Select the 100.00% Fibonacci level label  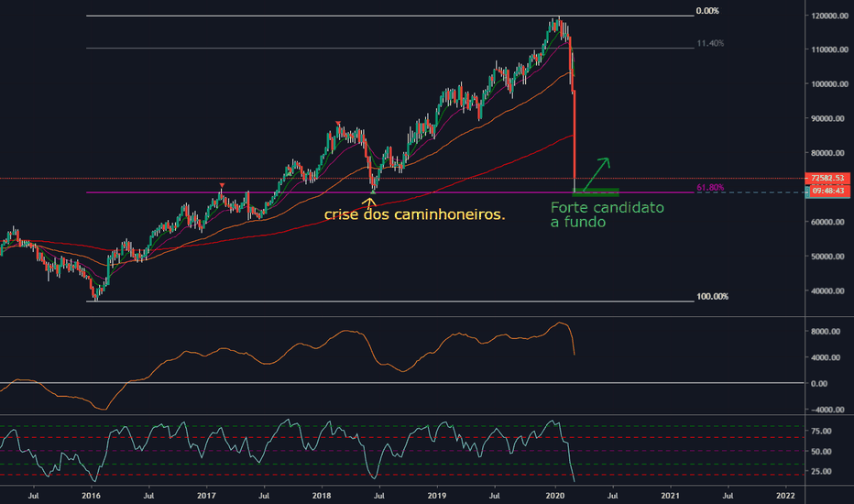pos(712,296)
